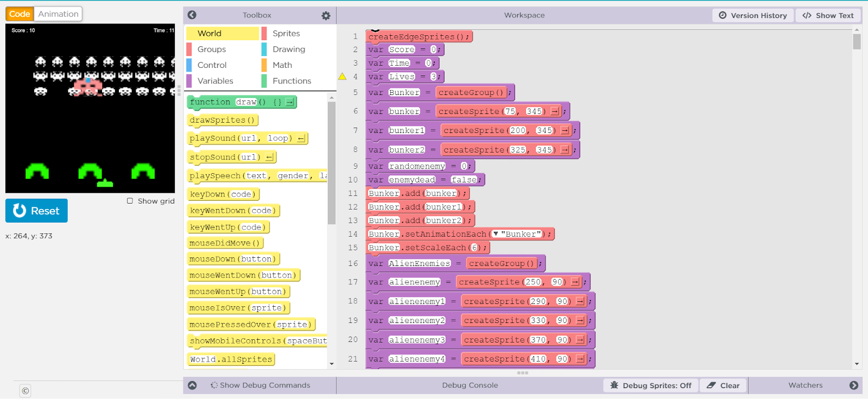Image resolution: width=868 pixels, height=399 pixels.
Task: Select the mouseIsOver(sprite) toolbox block
Action: click(237, 308)
